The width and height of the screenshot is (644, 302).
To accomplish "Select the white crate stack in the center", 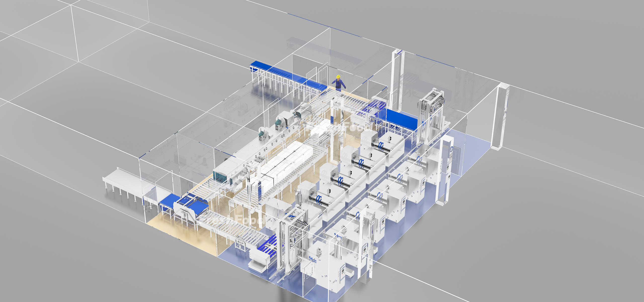I will [287, 161].
